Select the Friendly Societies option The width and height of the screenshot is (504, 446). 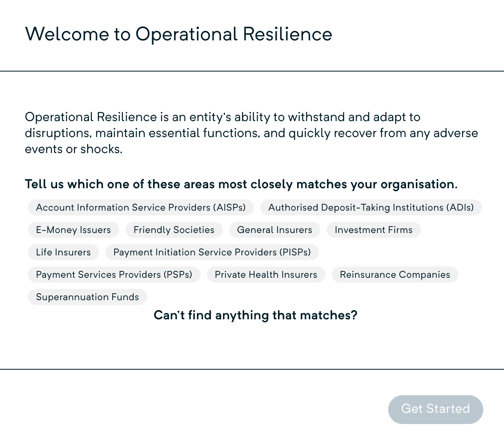click(x=174, y=230)
